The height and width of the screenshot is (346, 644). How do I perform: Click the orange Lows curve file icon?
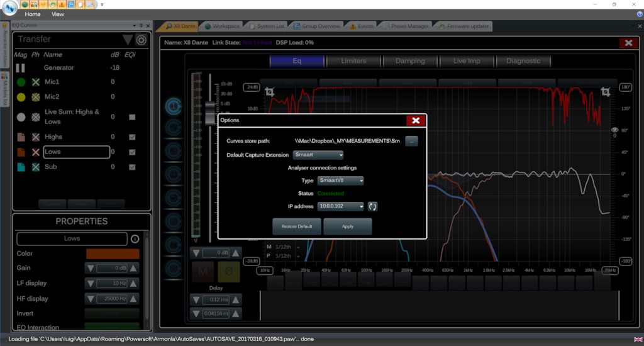click(21, 152)
